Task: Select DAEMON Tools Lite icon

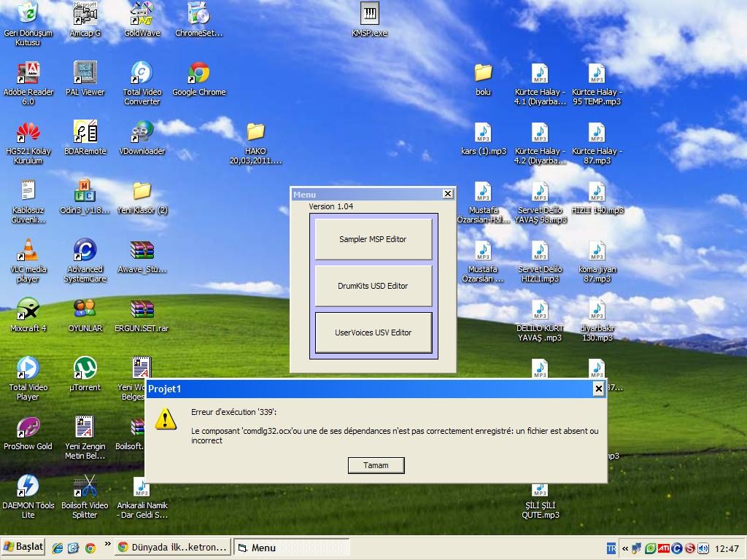Action: (x=28, y=486)
